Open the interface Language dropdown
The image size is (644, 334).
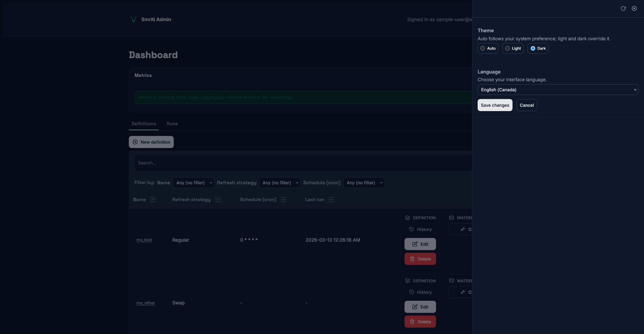click(557, 90)
